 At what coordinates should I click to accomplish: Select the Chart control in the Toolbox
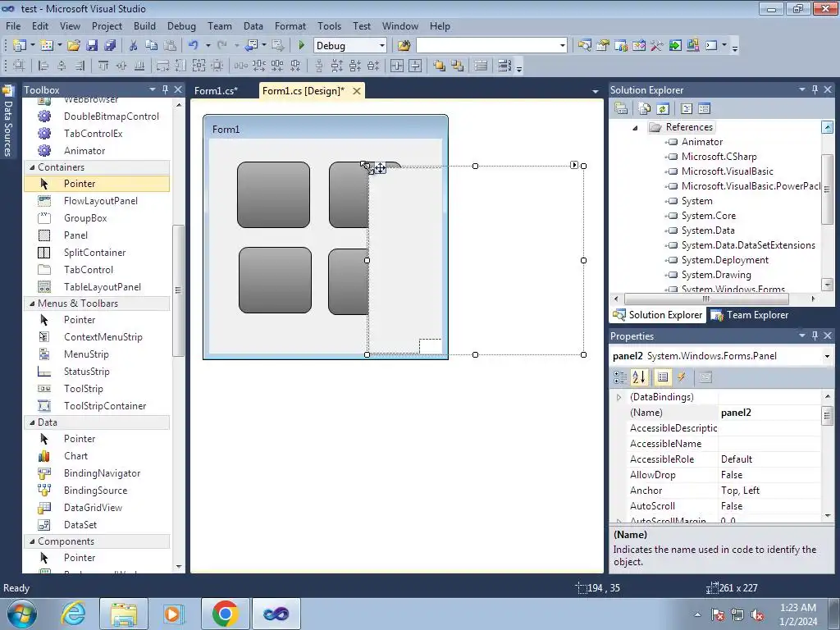coord(75,456)
